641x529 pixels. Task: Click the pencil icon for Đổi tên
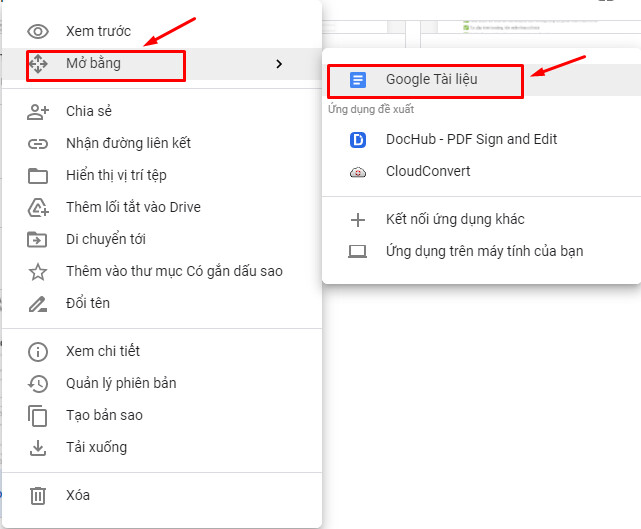[38, 304]
